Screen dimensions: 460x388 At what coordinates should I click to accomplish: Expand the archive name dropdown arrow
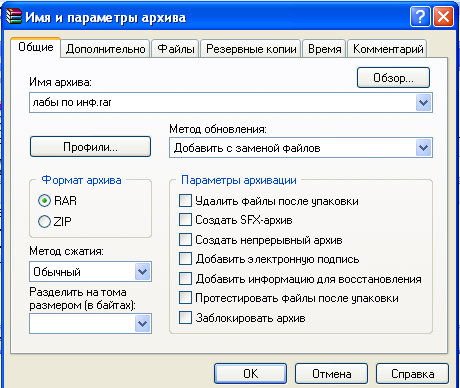pyautogui.click(x=424, y=103)
